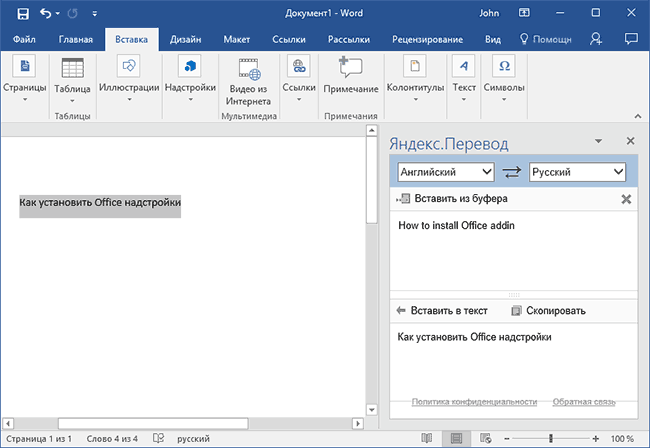Open the Английский source language dropdown

[x=446, y=172]
